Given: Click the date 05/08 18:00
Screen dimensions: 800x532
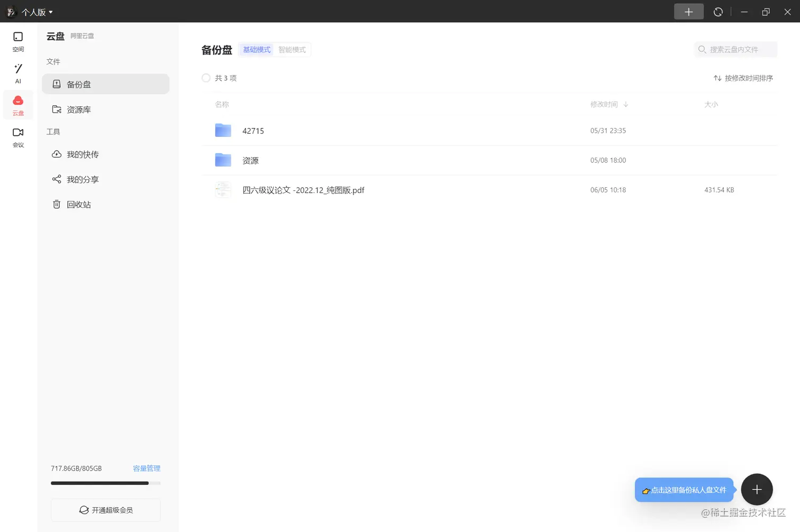Looking at the screenshot, I should 608,160.
